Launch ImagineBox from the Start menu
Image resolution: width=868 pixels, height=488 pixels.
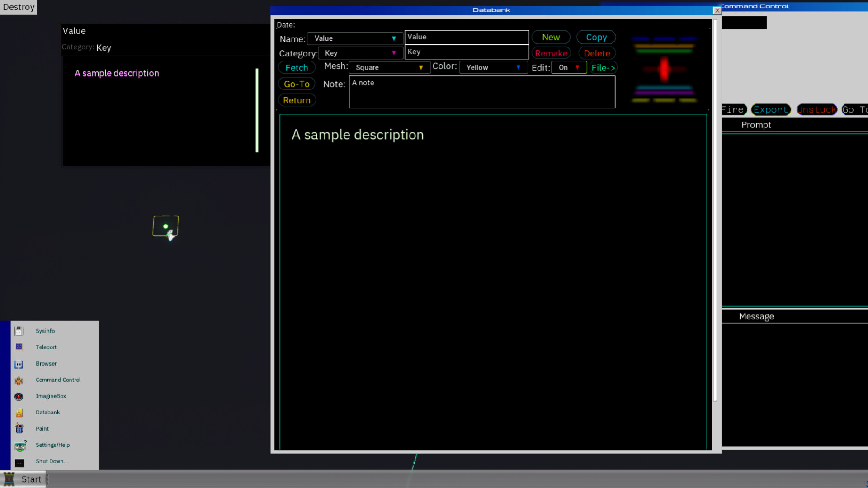[x=19, y=396]
